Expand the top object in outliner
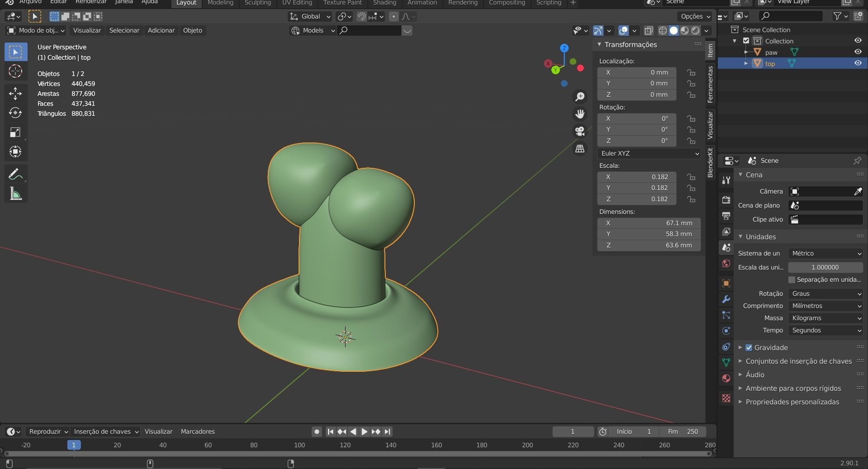This screenshot has height=469, width=868. (x=746, y=63)
